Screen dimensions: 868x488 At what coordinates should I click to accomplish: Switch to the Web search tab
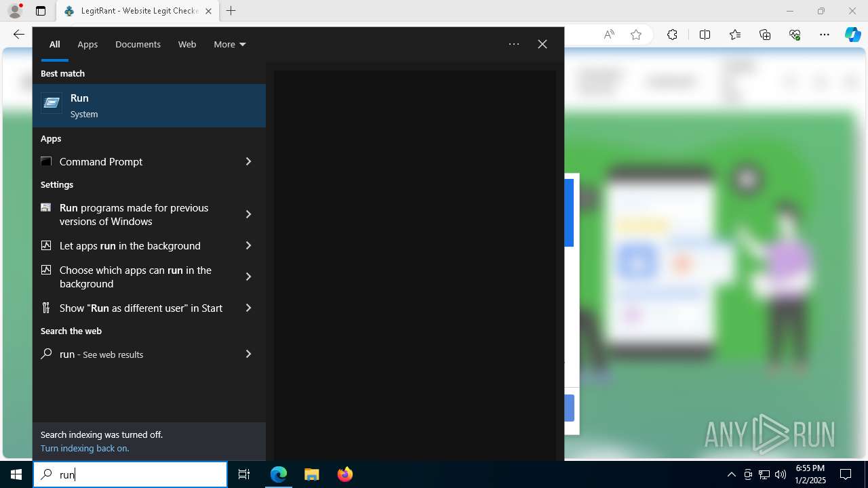tap(187, 44)
